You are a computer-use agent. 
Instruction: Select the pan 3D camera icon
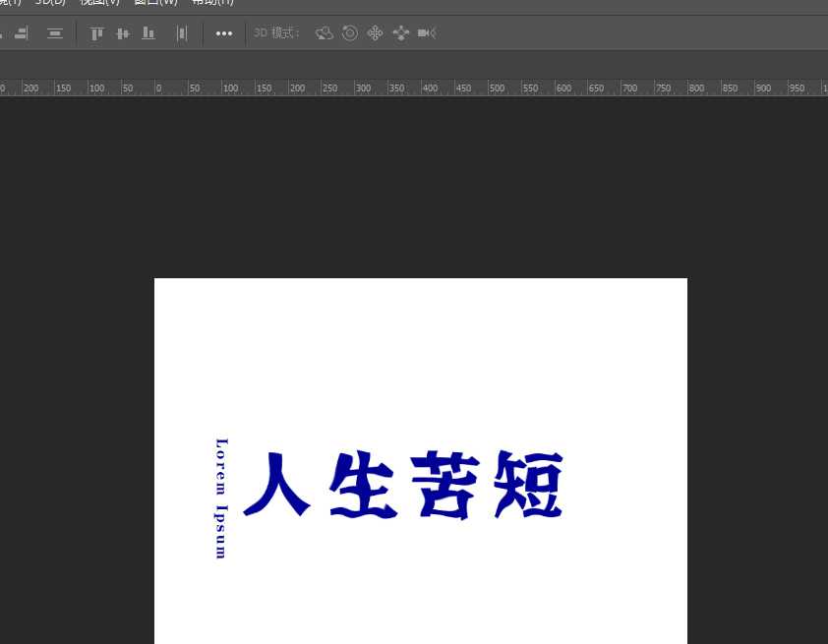375,33
